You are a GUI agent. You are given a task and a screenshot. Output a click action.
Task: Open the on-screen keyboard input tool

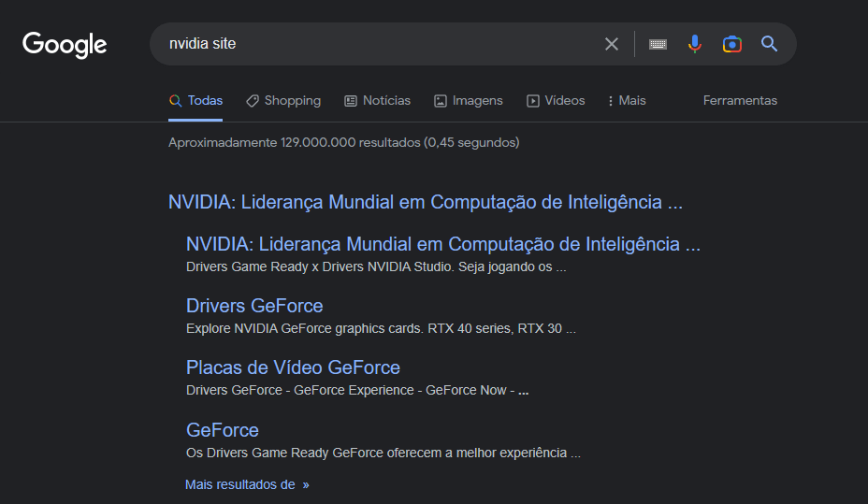tap(658, 44)
